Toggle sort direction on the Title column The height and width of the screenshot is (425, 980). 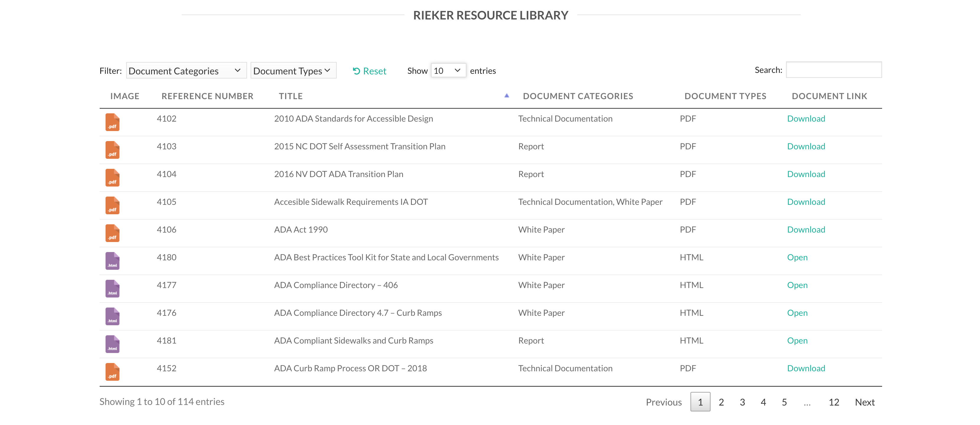click(290, 96)
